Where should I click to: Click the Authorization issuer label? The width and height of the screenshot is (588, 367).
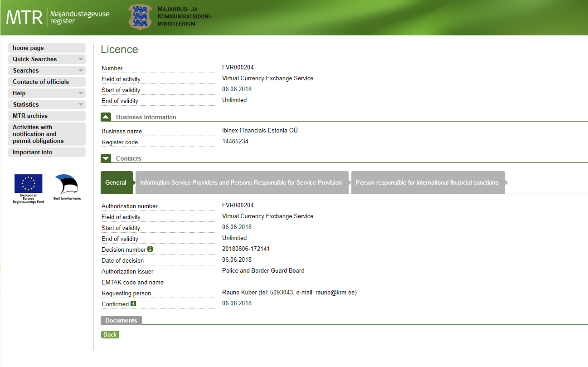coord(127,271)
